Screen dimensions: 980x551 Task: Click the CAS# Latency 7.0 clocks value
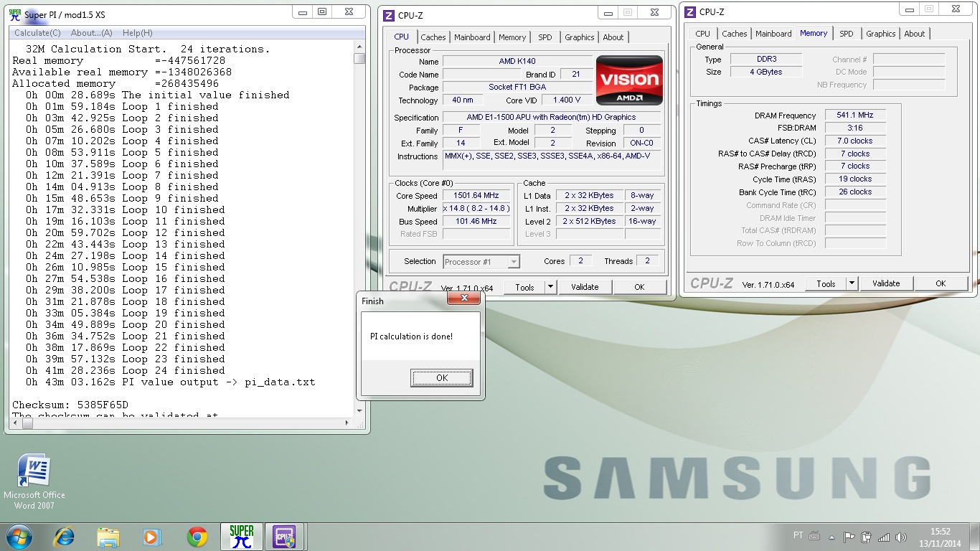855,141
